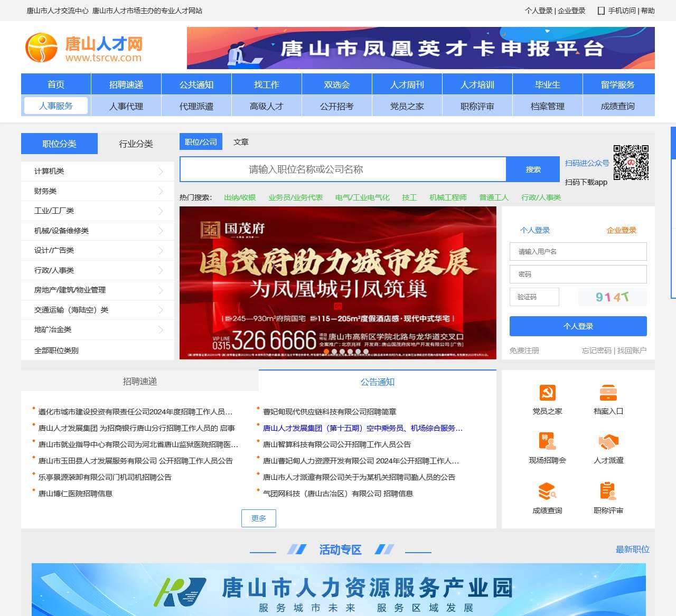Click the 免费注册 link

coord(524,350)
